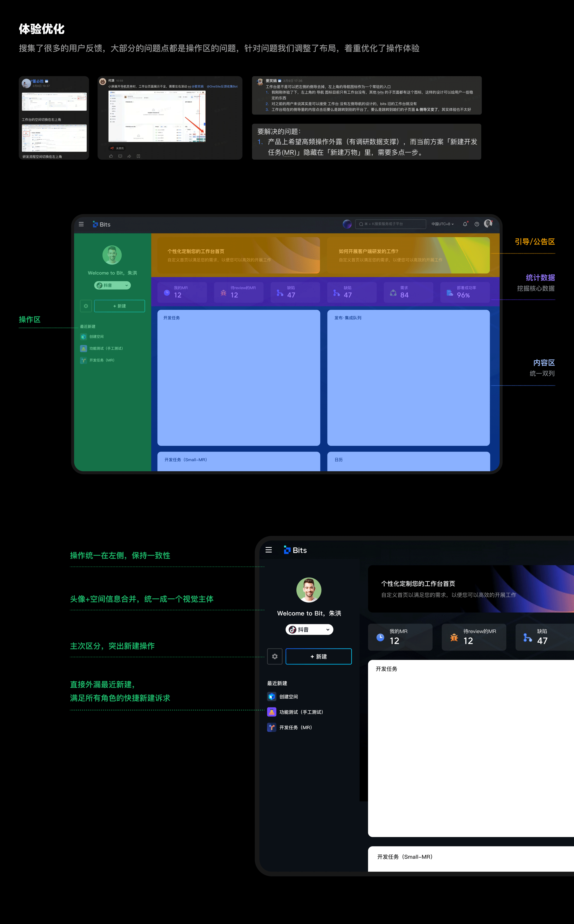574x924 pixels.
Task: Click Bits logo in dark enlarged mockup
Action: (295, 550)
